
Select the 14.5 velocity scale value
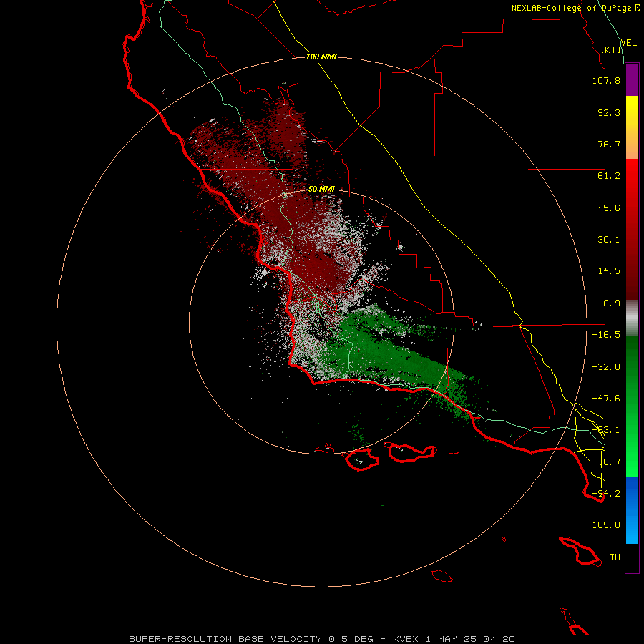(609, 271)
